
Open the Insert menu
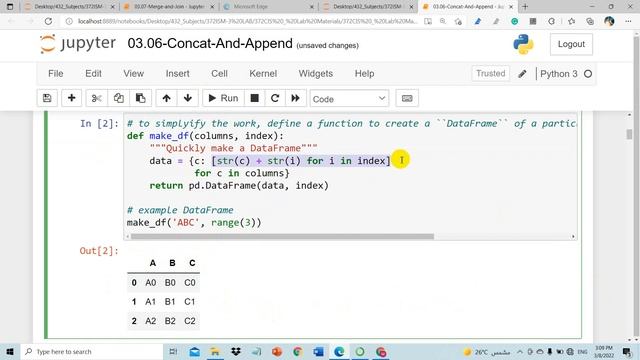[x=177, y=73]
